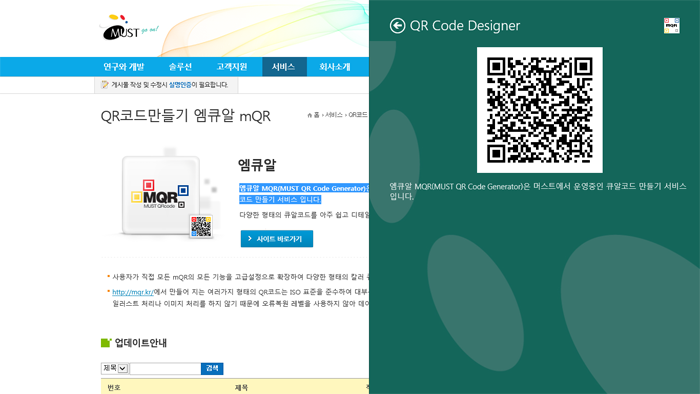This screenshot has height=394, width=700.
Task: Click the 번호 column header
Action: pyautogui.click(x=114, y=388)
